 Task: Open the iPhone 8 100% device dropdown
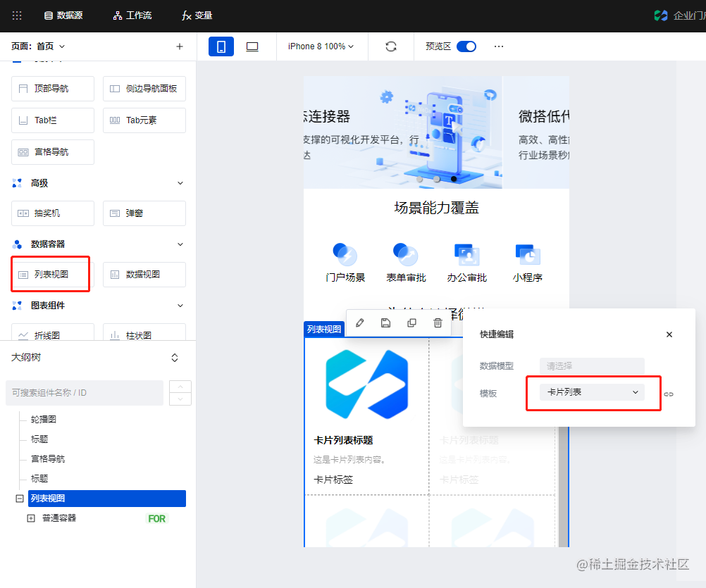point(321,46)
